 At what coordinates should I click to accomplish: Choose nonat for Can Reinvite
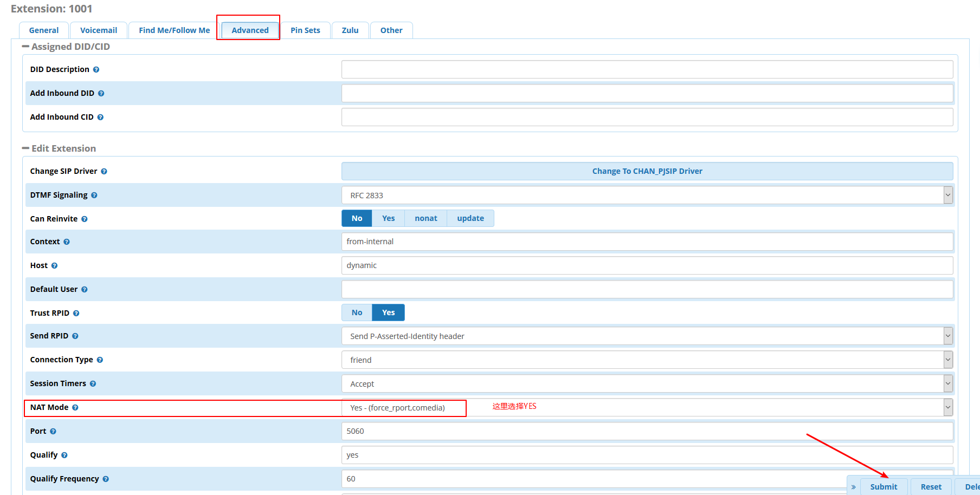[x=426, y=218]
